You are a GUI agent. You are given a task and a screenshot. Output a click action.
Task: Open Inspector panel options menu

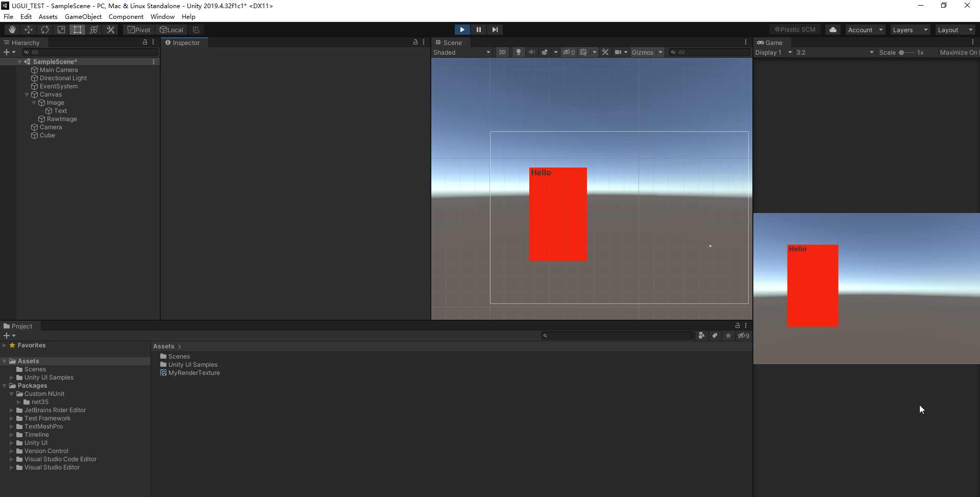coord(424,42)
